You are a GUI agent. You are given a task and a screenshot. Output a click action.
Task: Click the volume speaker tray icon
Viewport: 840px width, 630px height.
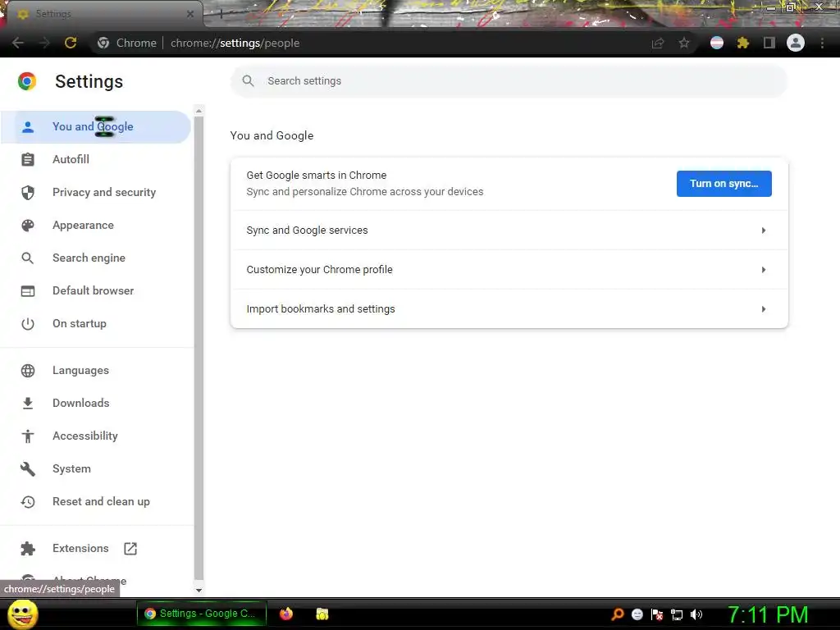(x=696, y=614)
